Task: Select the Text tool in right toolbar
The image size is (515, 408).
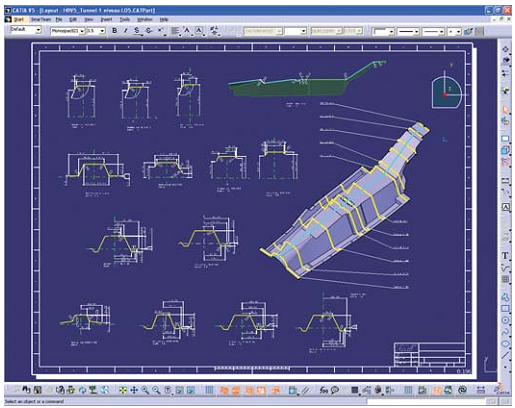Action: (x=505, y=256)
